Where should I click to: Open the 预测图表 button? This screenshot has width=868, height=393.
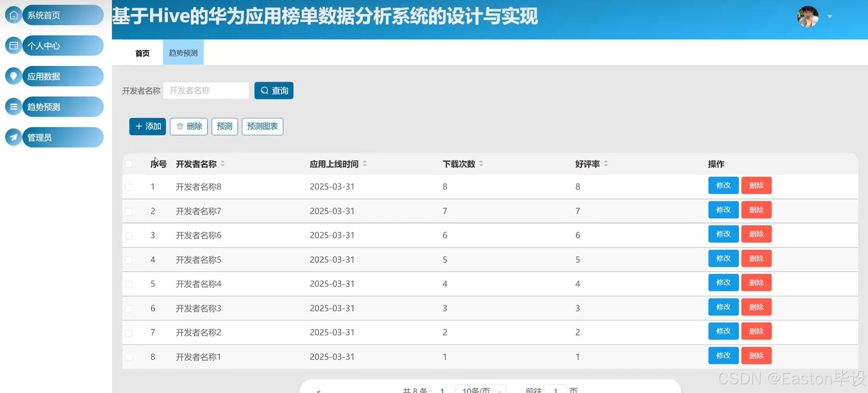coord(263,127)
